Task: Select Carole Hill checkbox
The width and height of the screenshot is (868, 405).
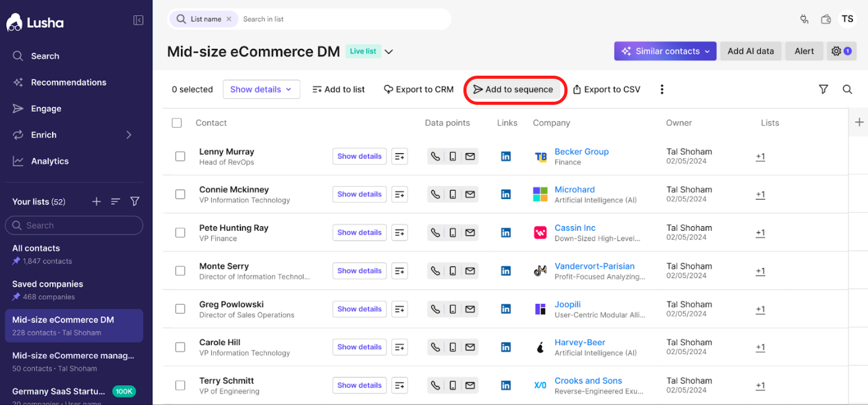Action: 180,347
